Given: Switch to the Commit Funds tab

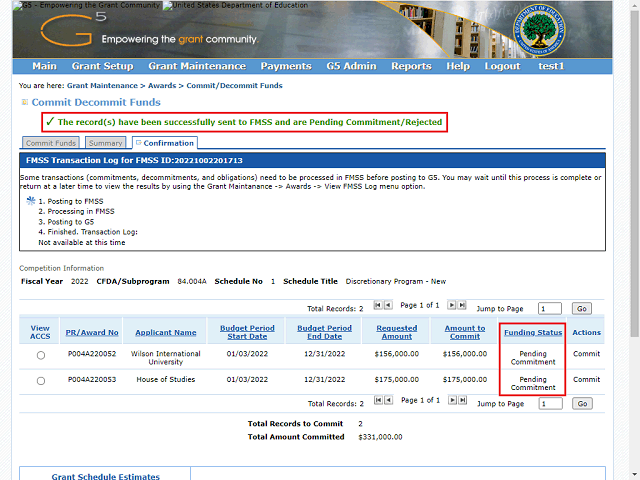Looking at the screenshot, I should 50,143.
